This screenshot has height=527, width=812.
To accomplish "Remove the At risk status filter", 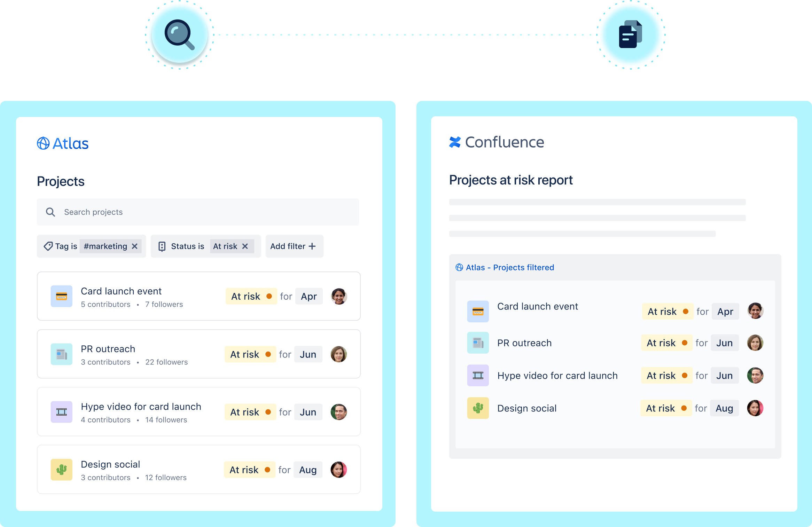I will click(x=248, y=247).
